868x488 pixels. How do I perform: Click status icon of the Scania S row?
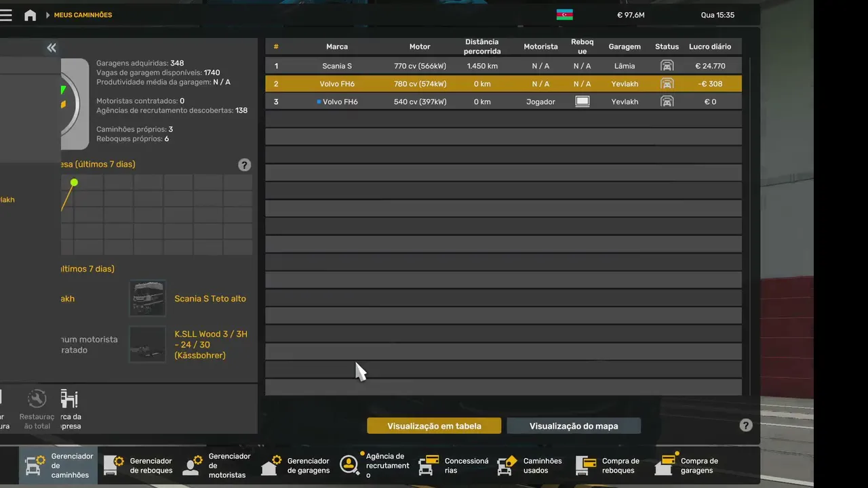click(x=667, y=66)
